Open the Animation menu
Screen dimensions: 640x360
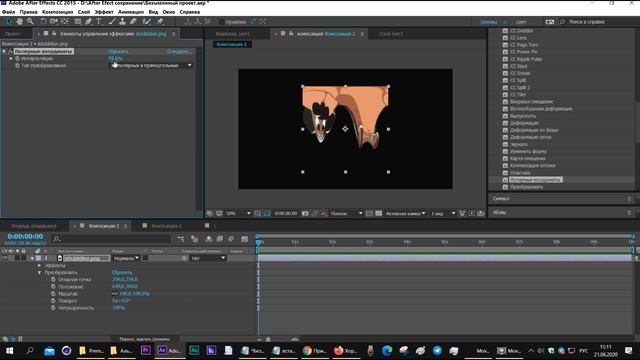(x=131, y=12)
